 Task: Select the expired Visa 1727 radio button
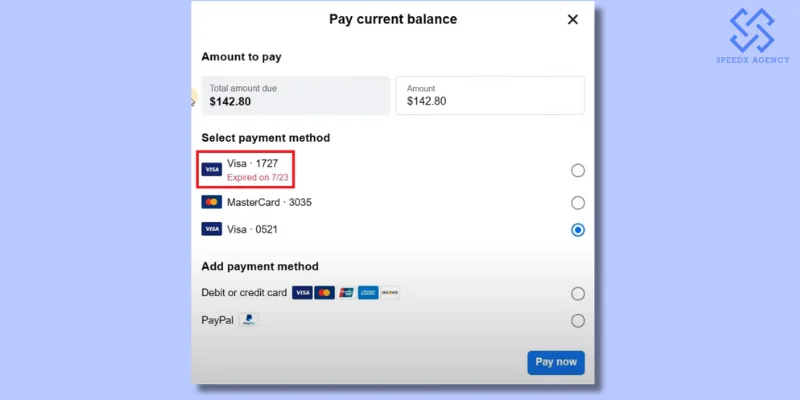pos(578,171)
